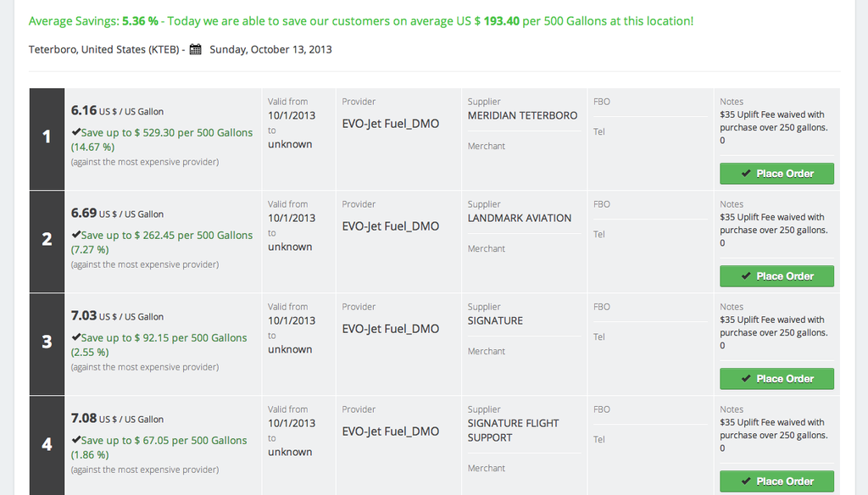Screen dimensions: 868x495
Task: Click the MERIDIAN TETERBORO supplier name
Action: click(522, 115)
